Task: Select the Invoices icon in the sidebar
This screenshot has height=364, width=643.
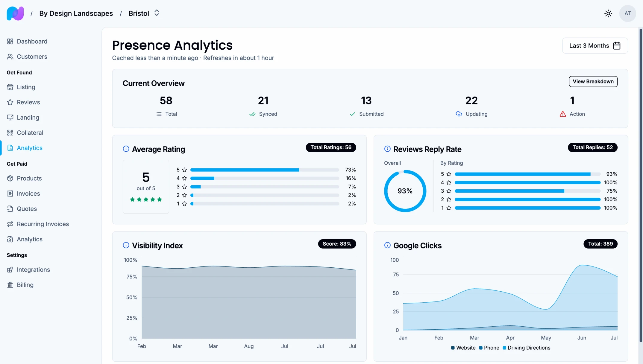Action: (x=10, y=194)
